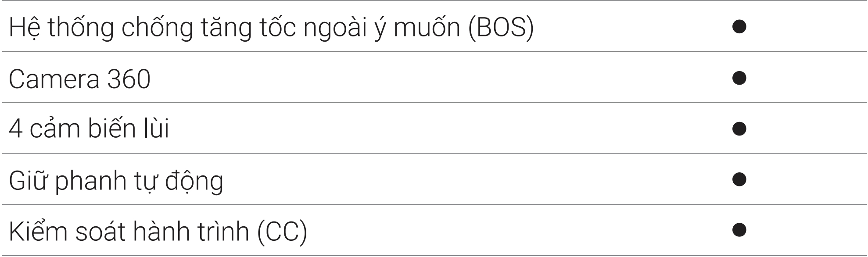
Task: Click the divider line below the BOS row
Action: (434, 52)
